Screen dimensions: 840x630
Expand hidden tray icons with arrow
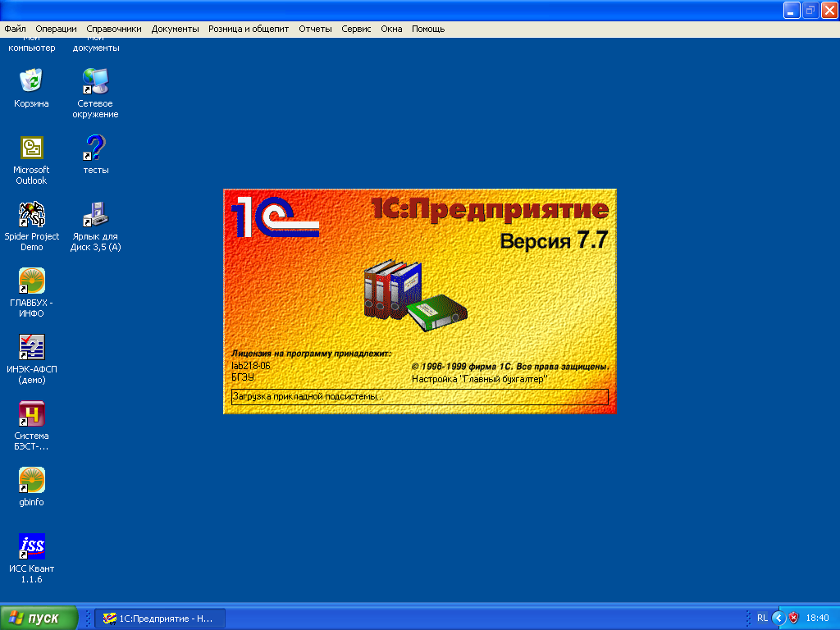click(x=778, y=619)
